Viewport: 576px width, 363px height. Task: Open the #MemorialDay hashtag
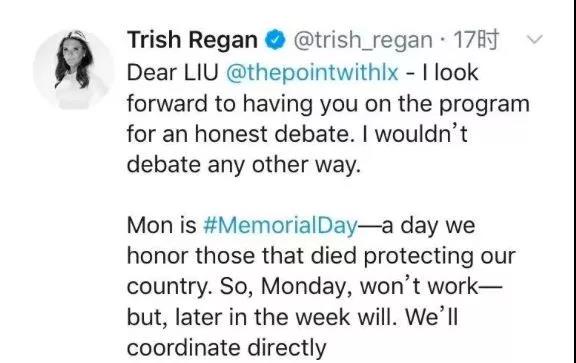tap(280, 225)
